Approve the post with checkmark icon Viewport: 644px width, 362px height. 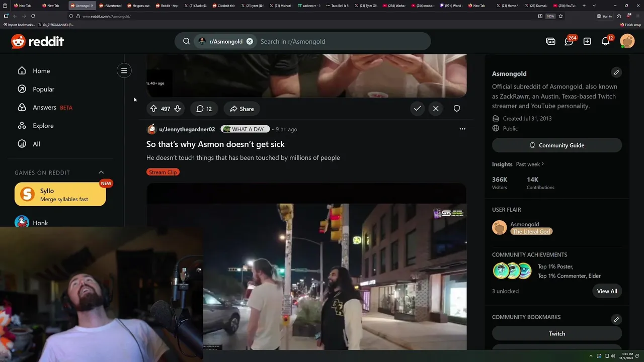tap(417, 109)
